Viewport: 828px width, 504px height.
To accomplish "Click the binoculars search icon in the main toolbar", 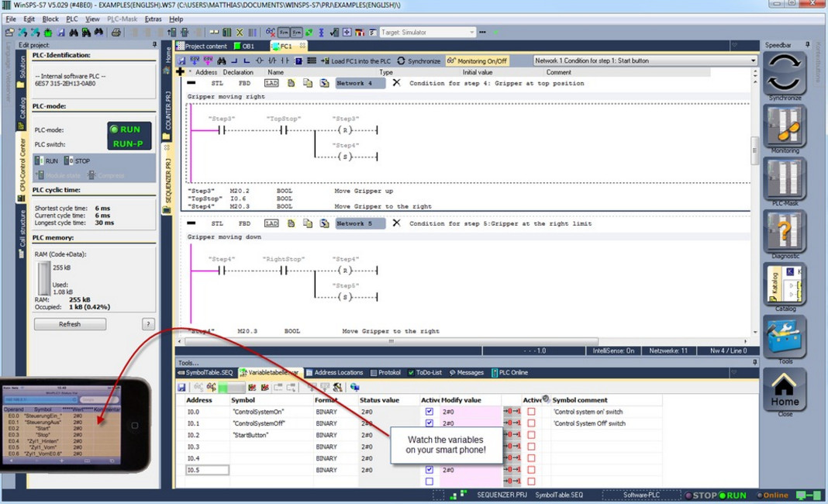I will tap(74, 31).
